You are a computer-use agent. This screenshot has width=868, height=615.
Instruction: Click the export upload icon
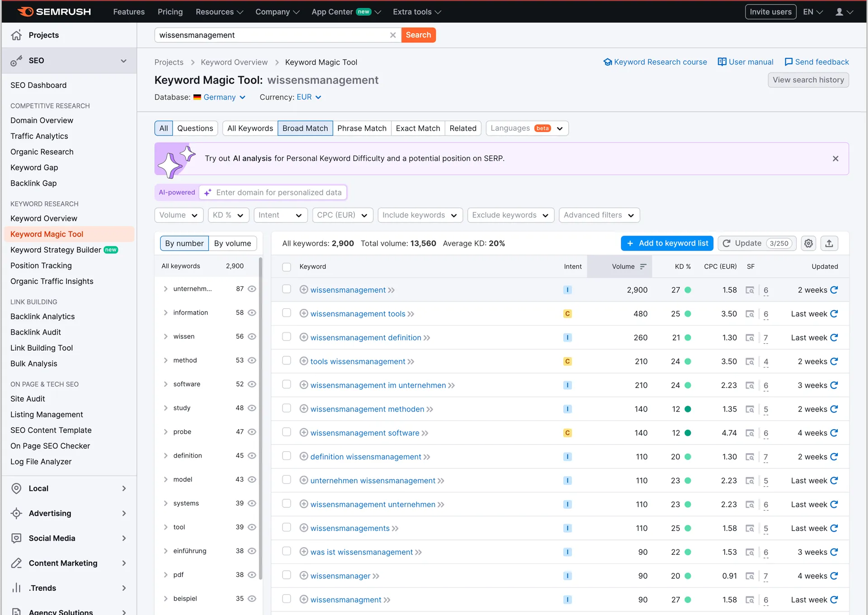829,243
